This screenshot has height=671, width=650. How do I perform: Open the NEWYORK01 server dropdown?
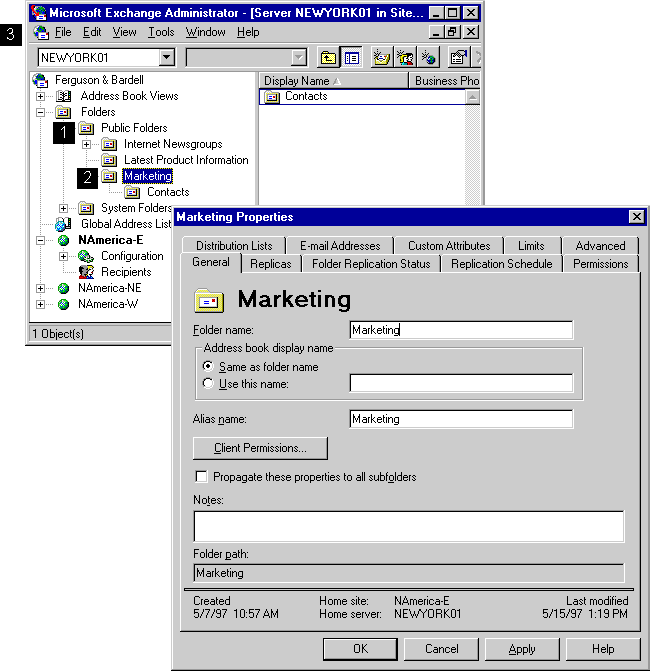pyautogui.click(x=166, y=57)
